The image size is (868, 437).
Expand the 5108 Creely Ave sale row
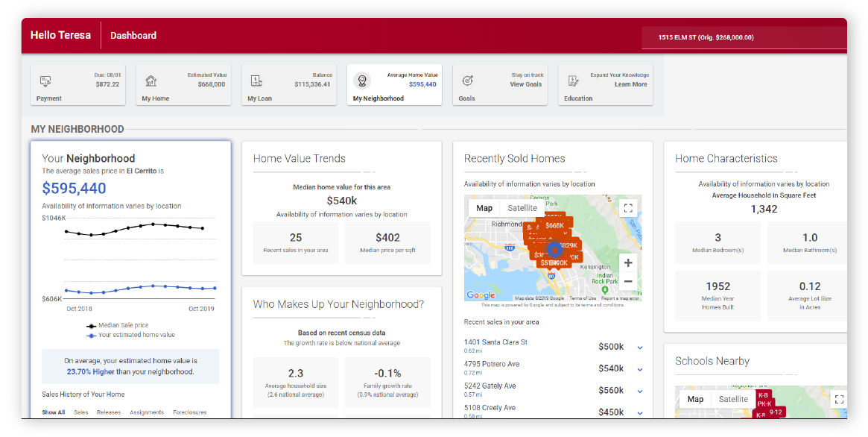click(x=640, y=412)
